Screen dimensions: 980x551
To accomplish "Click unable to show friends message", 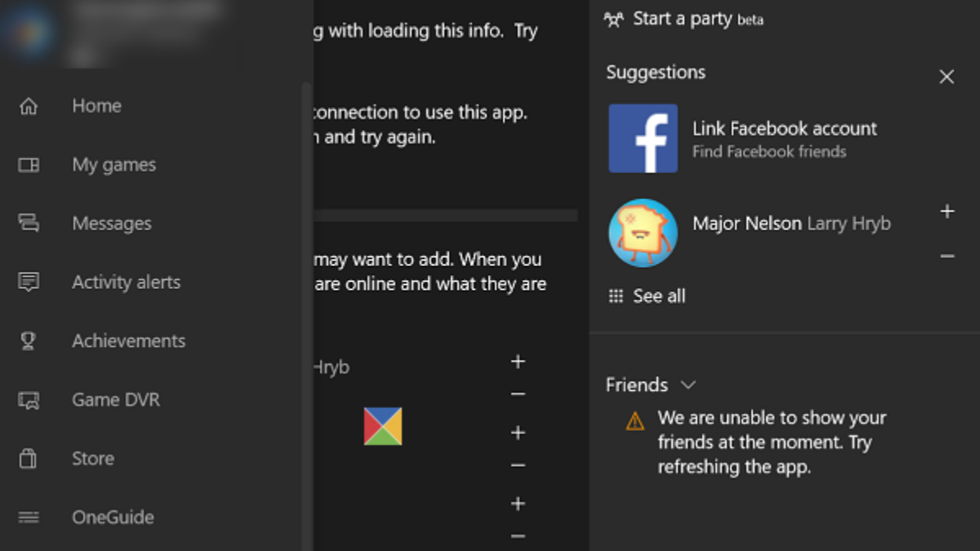I will (x=772, y=442).
